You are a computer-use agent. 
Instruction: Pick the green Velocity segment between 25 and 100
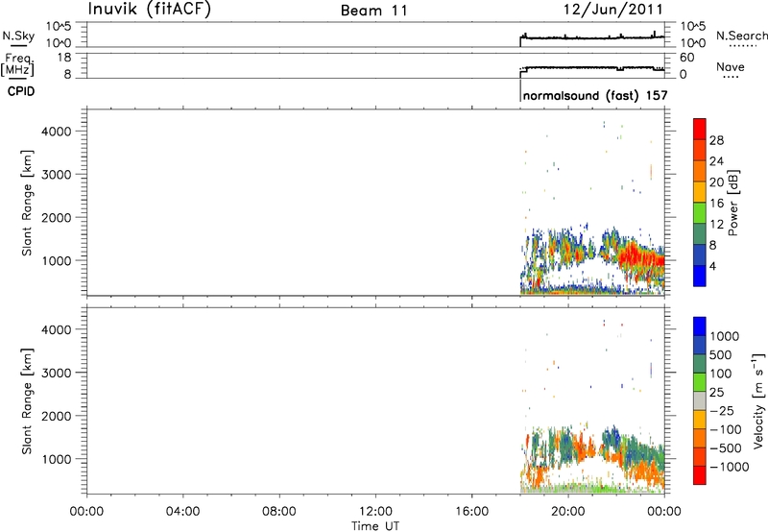click(700, 382)
